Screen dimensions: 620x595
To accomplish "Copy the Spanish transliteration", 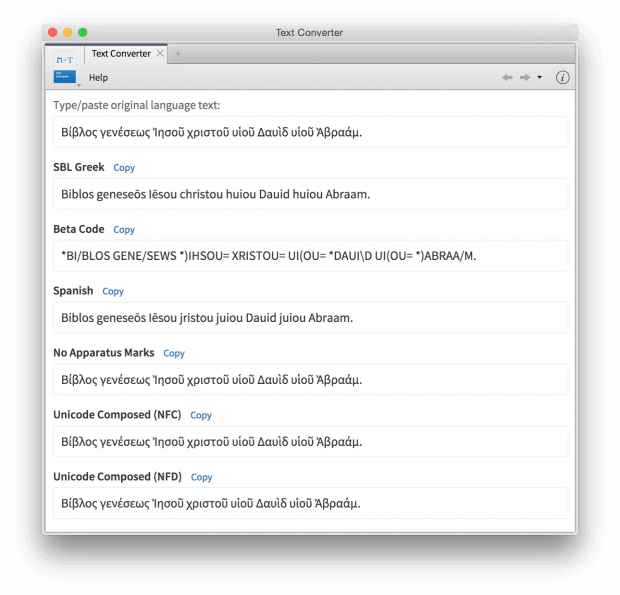I will [x=113, y=292].
